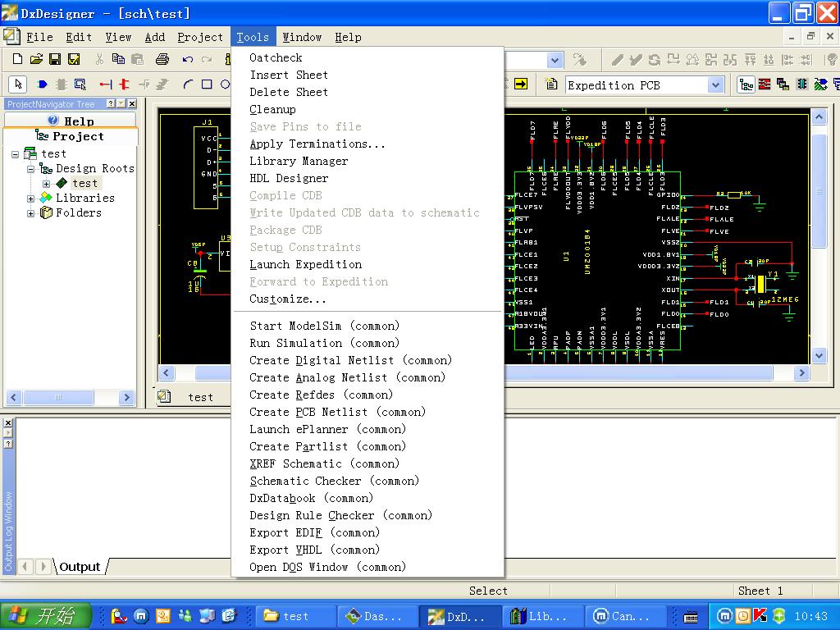This screenshot has width=840, height=630.
Task: Click the New document toolbar icon
Action: pos(17,59)
